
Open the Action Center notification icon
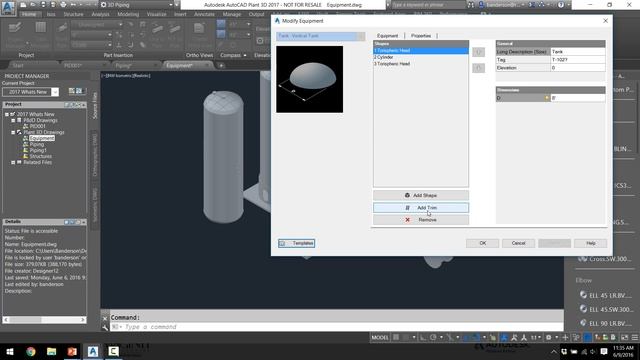click(604, 351)
